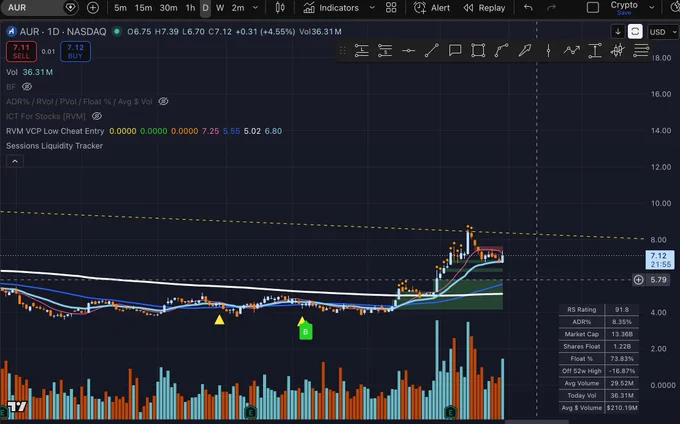Screen dimensions: 680x424
Task: Click the AUR · 1D · NASDAQ title
Action: coord(63,32)
